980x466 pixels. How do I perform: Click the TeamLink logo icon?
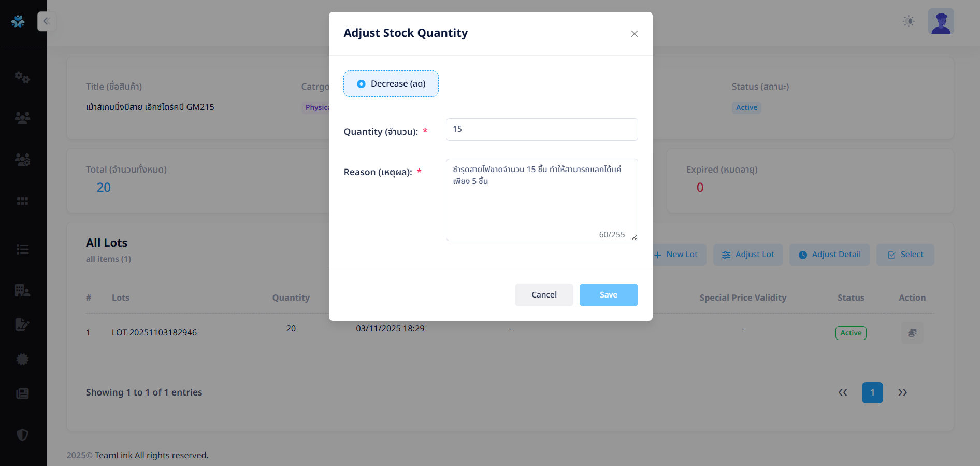(x=18, y=21)
